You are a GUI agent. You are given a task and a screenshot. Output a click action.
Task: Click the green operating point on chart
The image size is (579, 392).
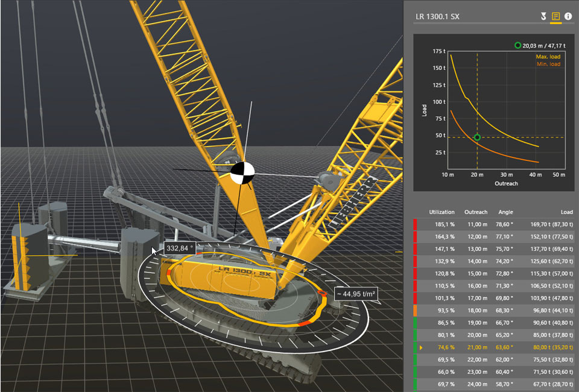pyautogui.click(x=477, y=138)
